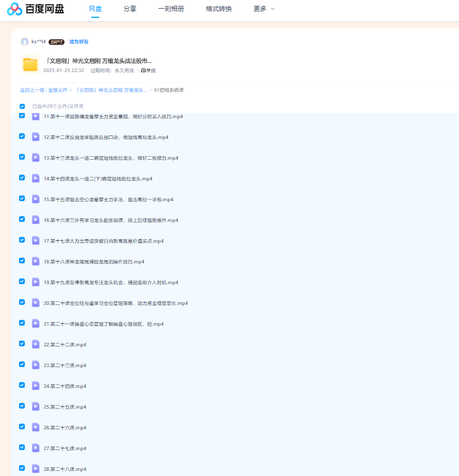The width and height of the screenshot is (459, 476).
Task: Click video icon for 22.第二十二课.mp4
Action: (36, 344)
